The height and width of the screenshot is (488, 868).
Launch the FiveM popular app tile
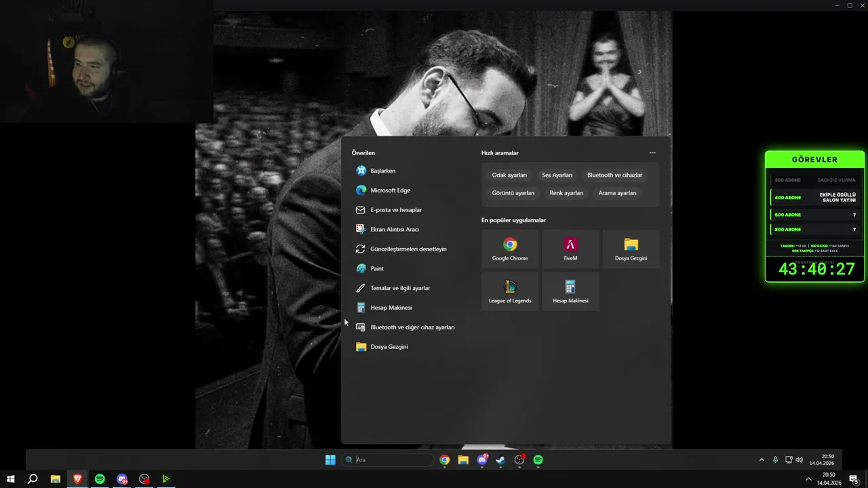[570, 249]
